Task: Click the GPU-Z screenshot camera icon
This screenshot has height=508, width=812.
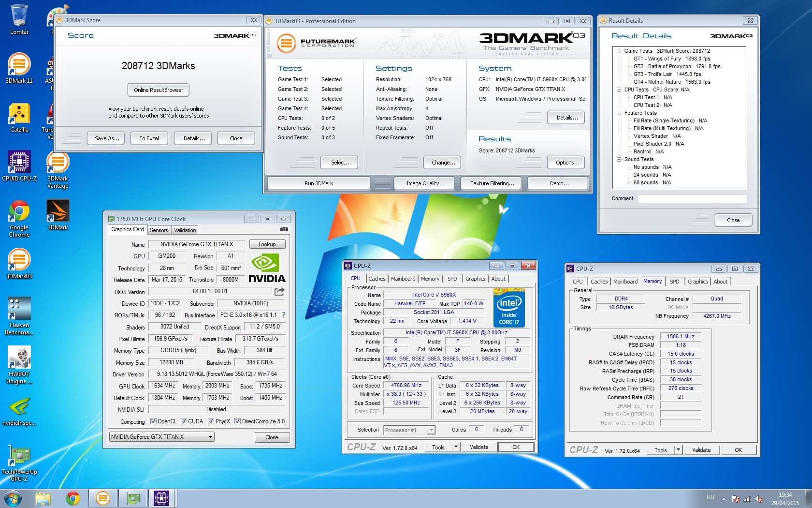Action: point(284,230)
